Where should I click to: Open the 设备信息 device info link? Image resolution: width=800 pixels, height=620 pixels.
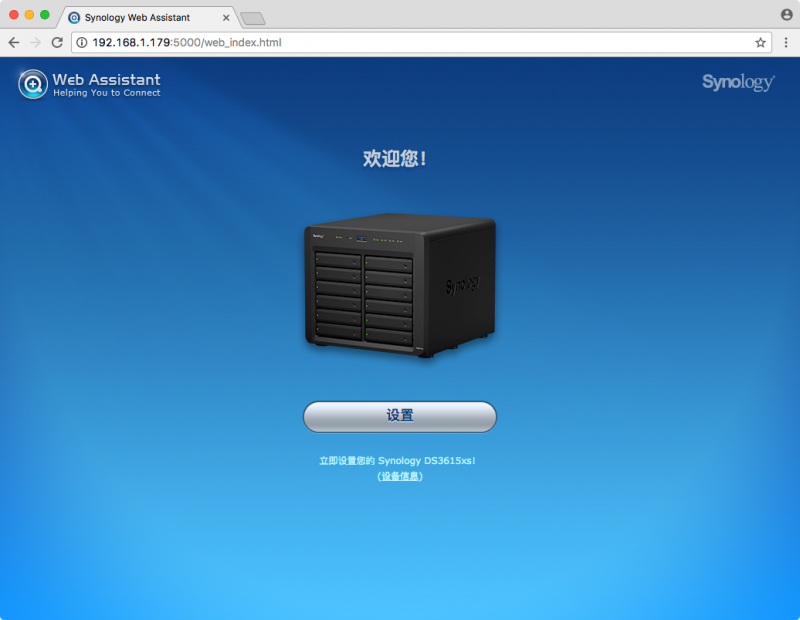click(x=400, y=476)
